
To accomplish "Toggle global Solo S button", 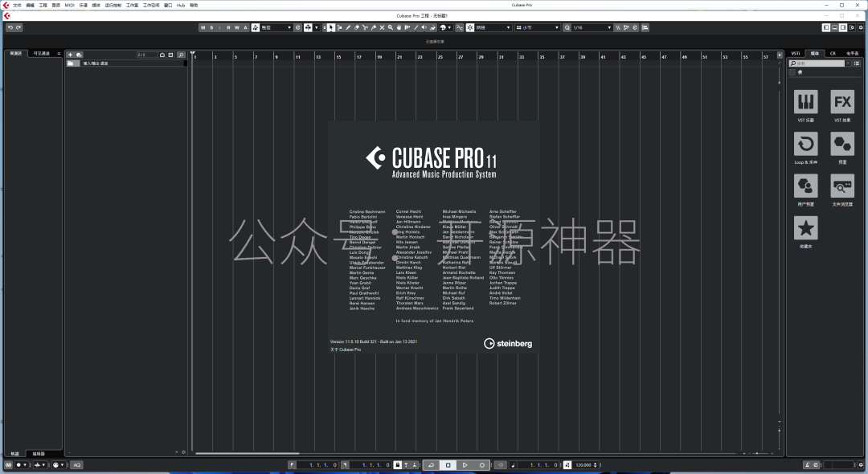I will [211, 27].
